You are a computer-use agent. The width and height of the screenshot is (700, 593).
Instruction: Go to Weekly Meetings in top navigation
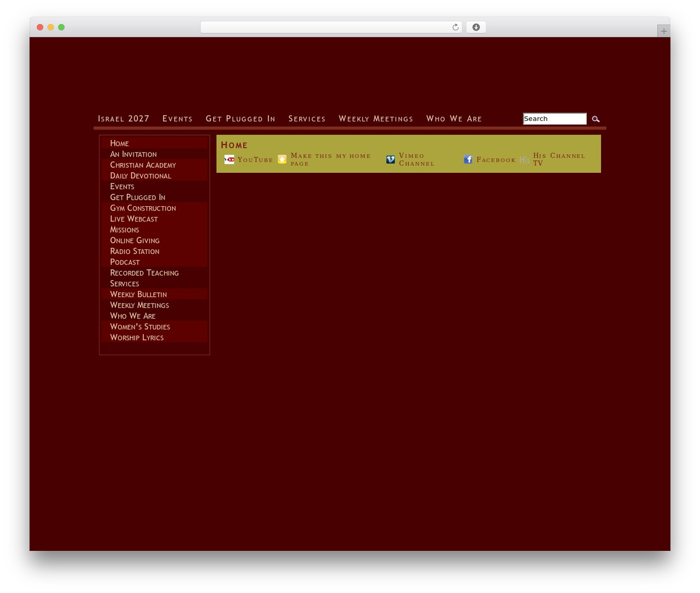[x=376, y=119]
